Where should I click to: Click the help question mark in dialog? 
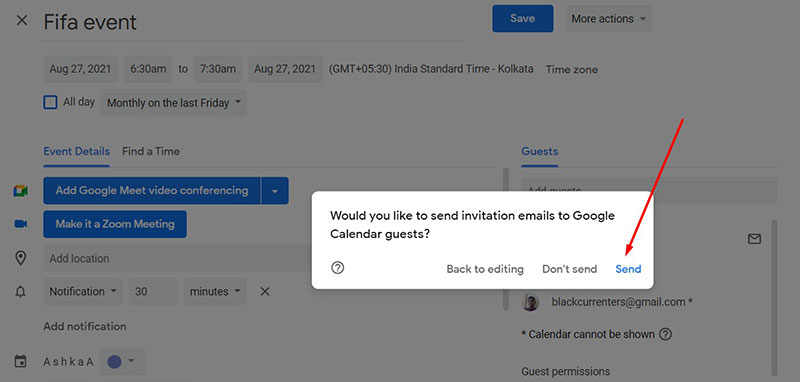point(337,268)
